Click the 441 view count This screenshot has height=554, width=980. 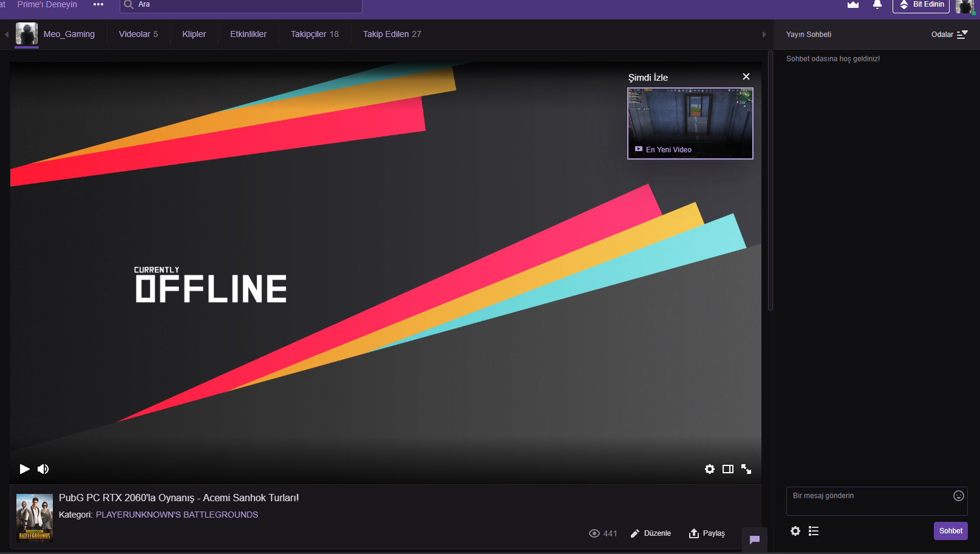coord(603,533)
